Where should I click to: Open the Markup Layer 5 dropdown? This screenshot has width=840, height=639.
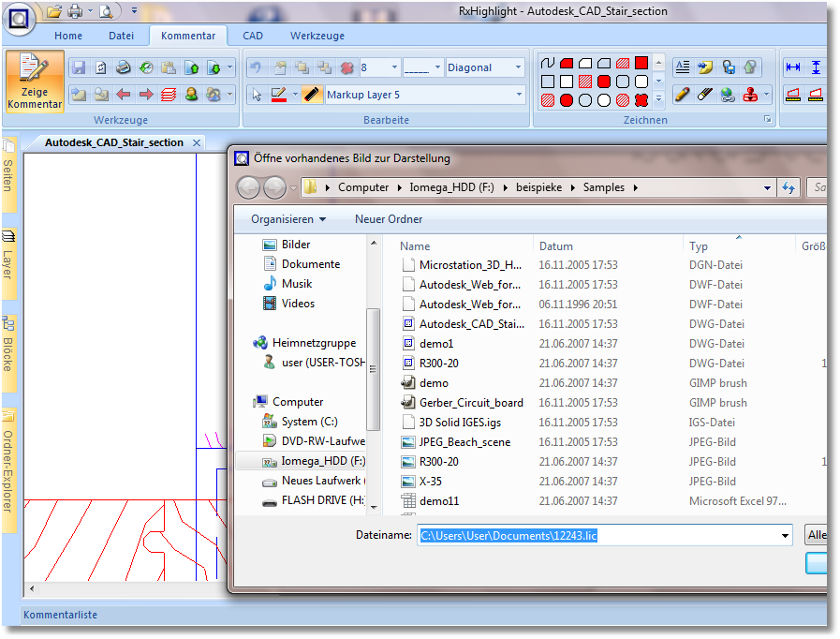[x=520, y=95]
